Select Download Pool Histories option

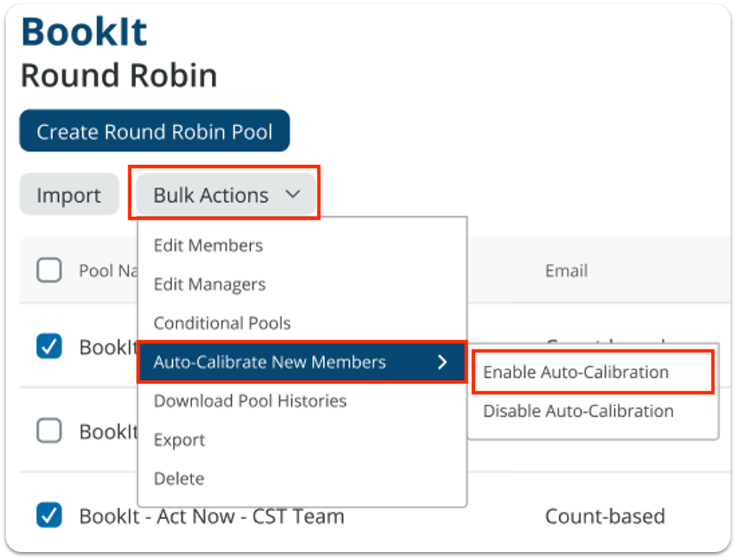point(250,401)
